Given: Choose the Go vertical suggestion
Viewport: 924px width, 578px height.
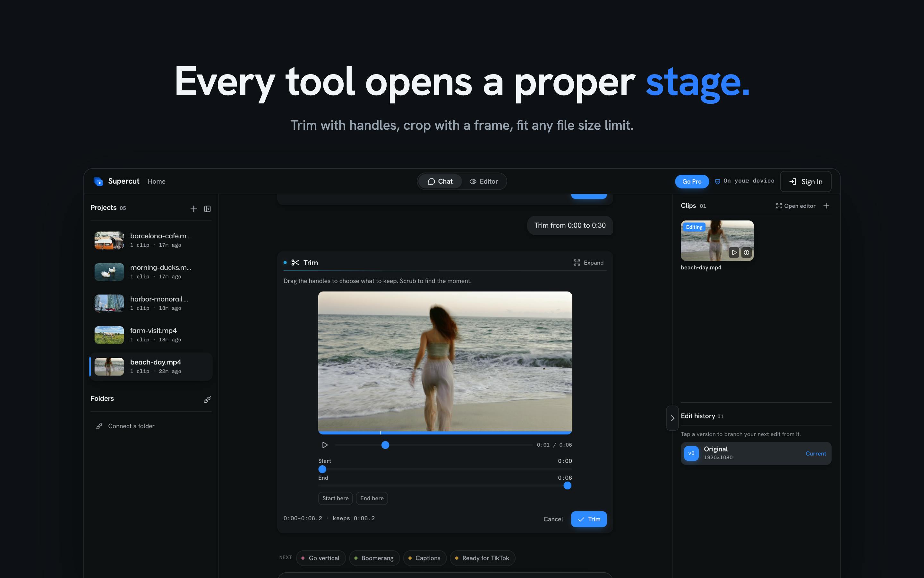Looking at the screenshot, I should pyautogui.click(x=321, y=558).
